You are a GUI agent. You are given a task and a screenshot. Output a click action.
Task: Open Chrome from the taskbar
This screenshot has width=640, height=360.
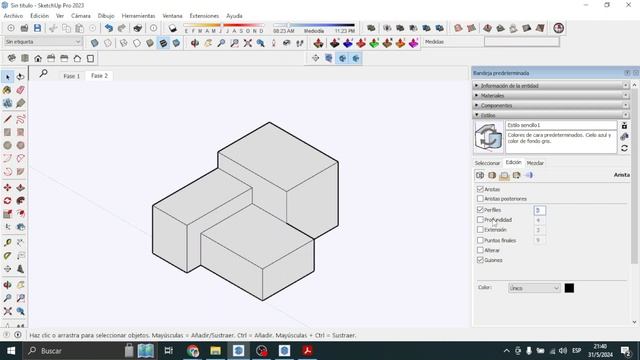pyautogui.click(x=193, y=351)
